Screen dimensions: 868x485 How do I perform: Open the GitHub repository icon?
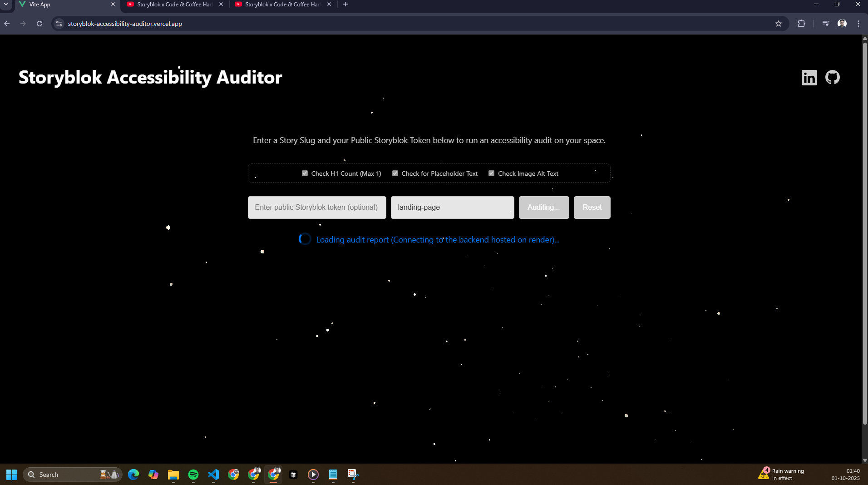833,78
